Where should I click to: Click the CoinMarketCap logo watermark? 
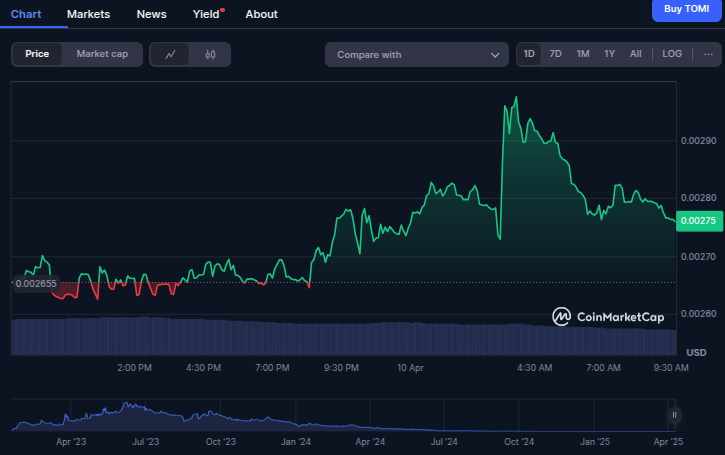pos(608,317)
